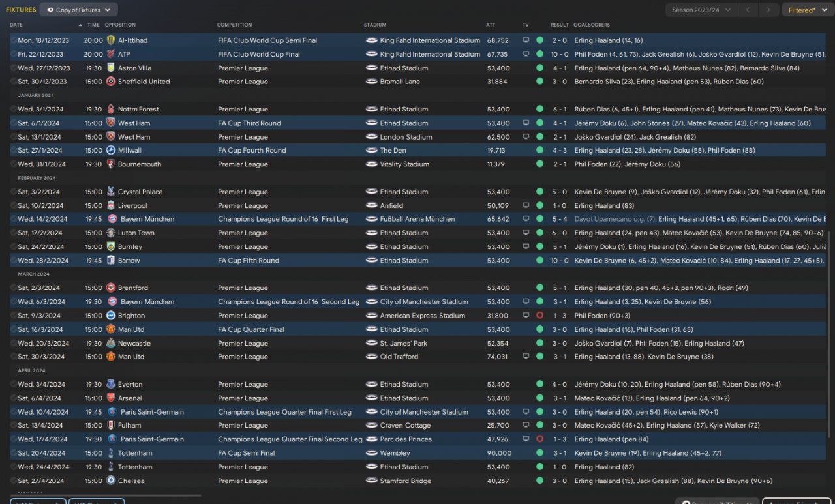The image size is (835, 504).
Task: Click the stadium icon beside Wembley
Action: [371, 453]
